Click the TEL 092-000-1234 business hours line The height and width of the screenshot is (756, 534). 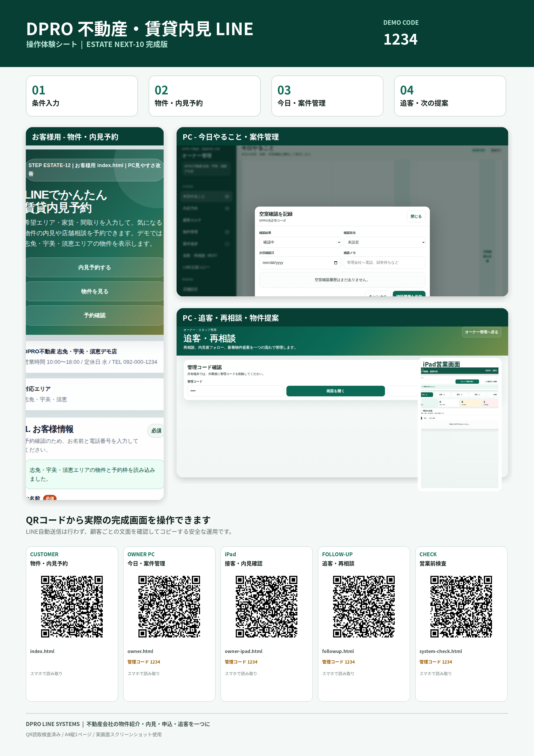(x=92, y=362)
